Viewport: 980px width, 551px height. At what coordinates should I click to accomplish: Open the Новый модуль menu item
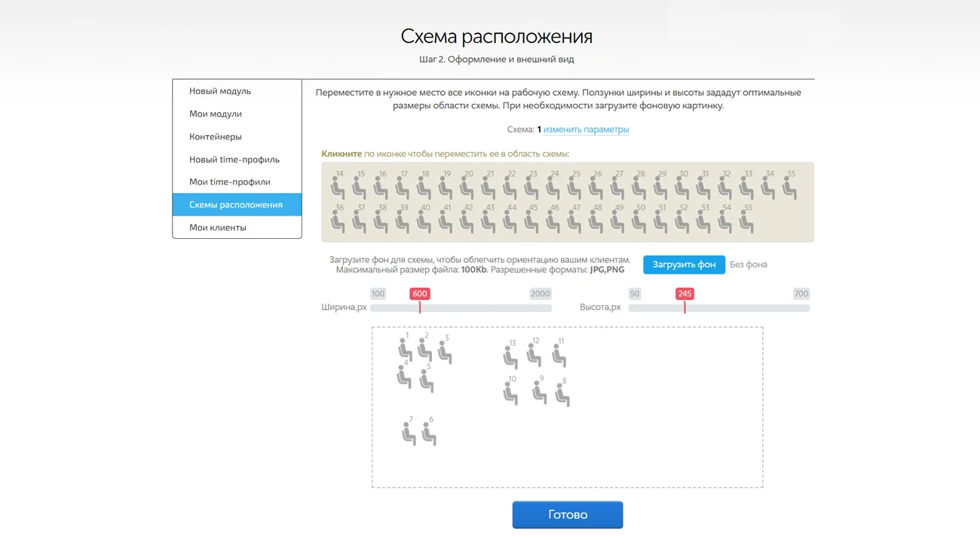pyautogui.click(x=220, y=91)
